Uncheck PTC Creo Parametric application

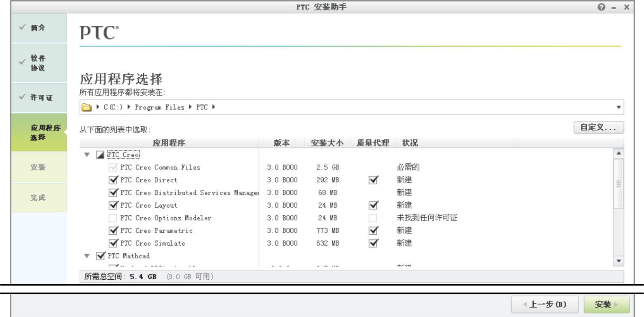coord(113,231)
